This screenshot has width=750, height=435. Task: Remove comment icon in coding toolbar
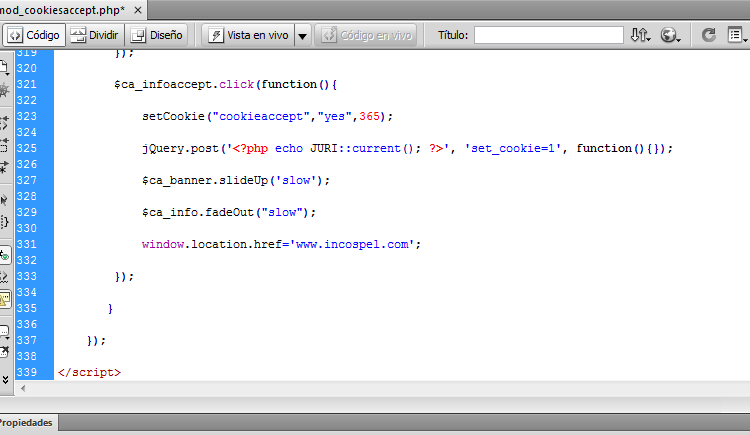click(4, 352)
